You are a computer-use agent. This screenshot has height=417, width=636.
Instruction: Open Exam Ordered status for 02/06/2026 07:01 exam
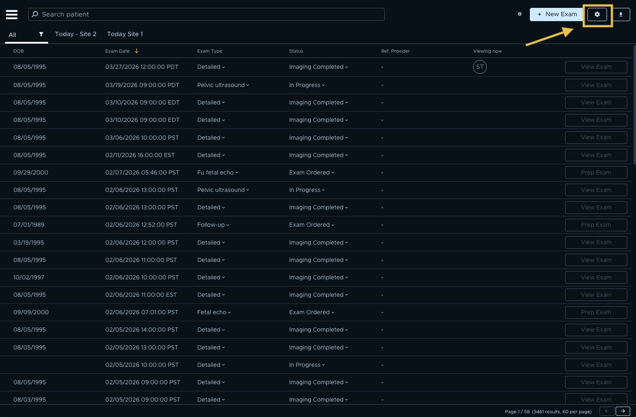tap(312, 312)
